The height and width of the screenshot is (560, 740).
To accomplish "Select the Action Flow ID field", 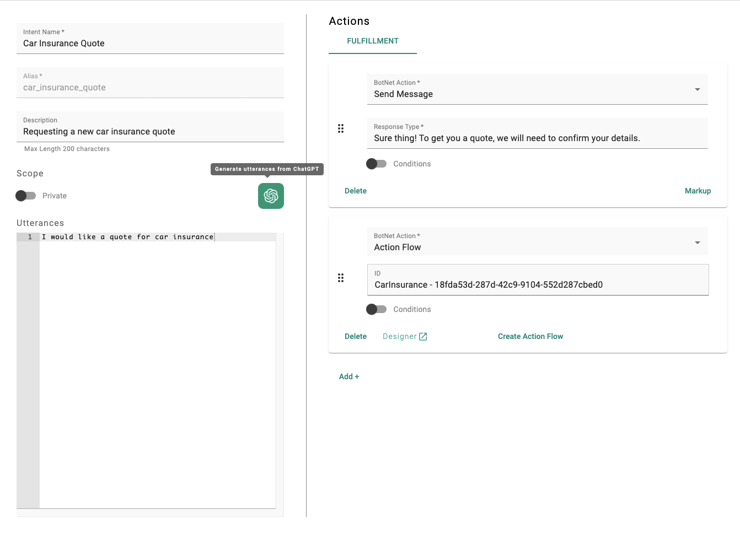I will click(x=538, y=280).
